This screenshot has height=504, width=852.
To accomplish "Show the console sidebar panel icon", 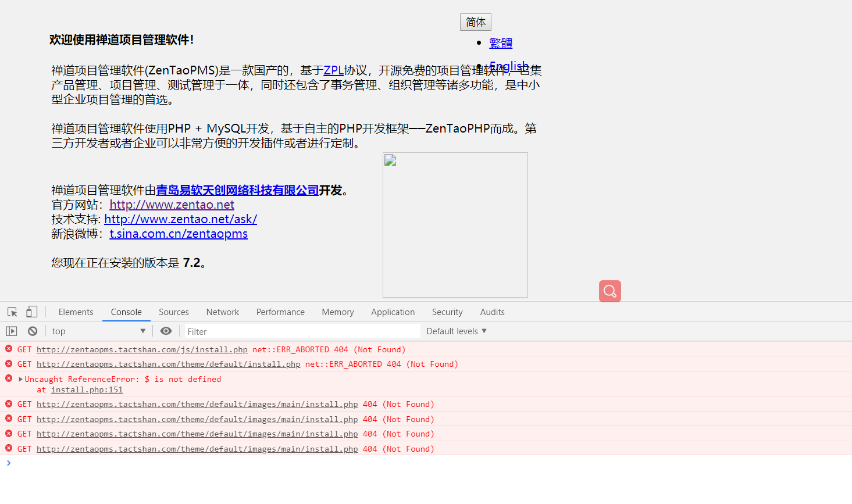I will pyautogui.click(x=12, y=331).
